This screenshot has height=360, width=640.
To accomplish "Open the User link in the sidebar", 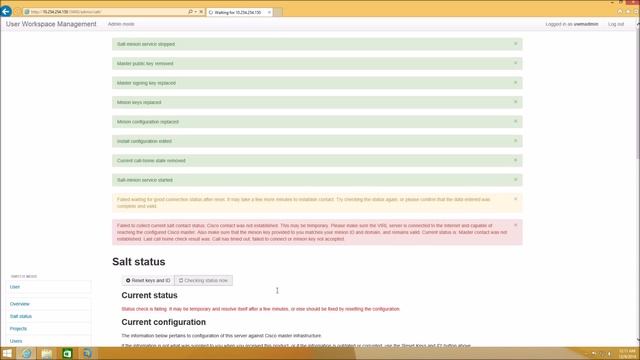I will click(15, 287).
